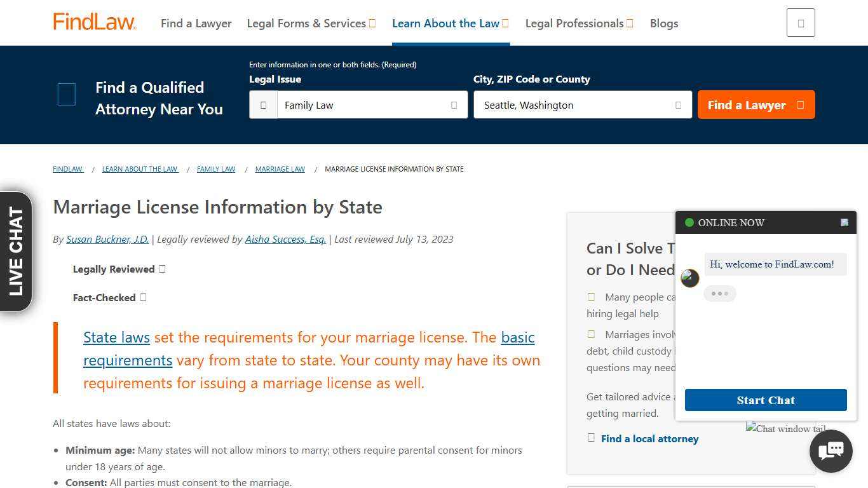
Task: Click the chat agent avatar
Action: pos(689,278)
